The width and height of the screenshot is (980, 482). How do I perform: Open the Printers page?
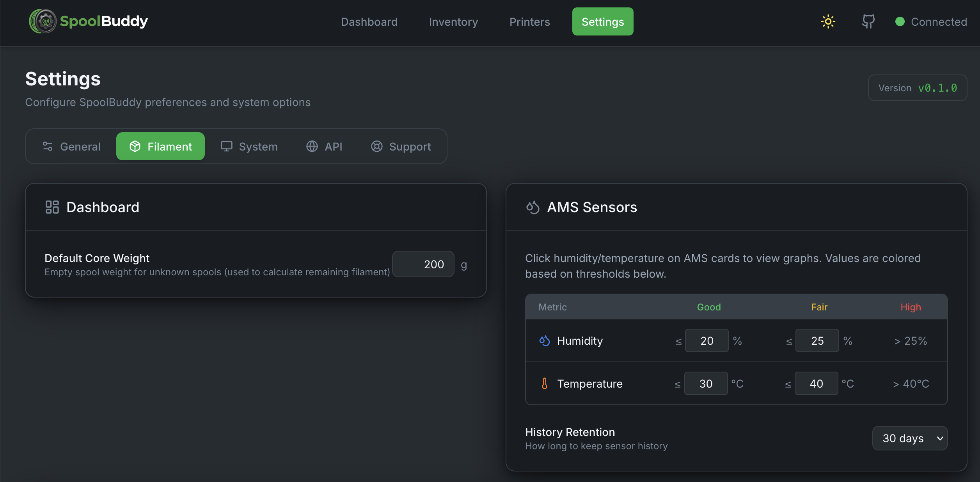(x=529, y=22)
